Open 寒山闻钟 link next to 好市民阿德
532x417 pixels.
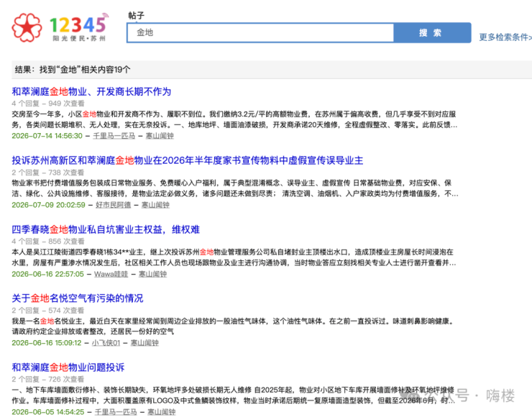click(x=155, y=205)
